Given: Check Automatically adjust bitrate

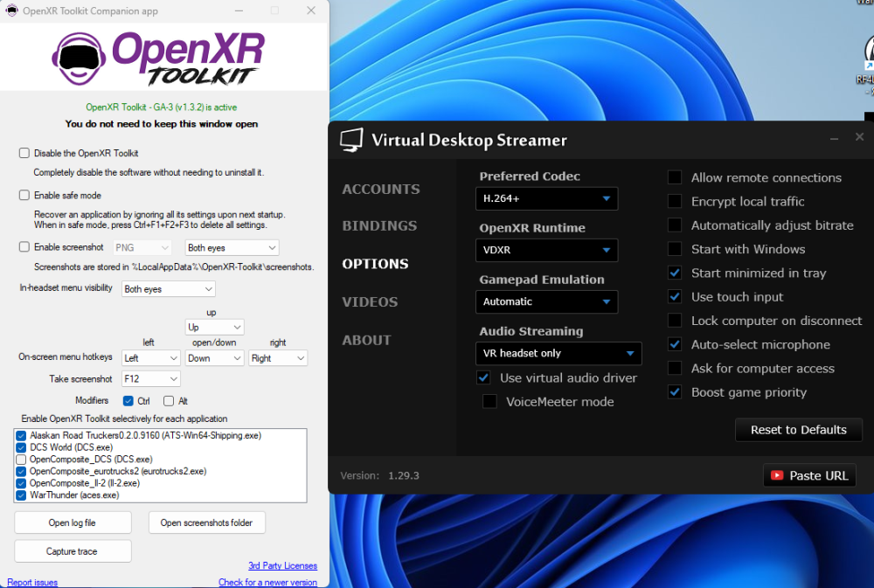Looking at the screenshot, I should pyautogui.click(x=675, y=225).
